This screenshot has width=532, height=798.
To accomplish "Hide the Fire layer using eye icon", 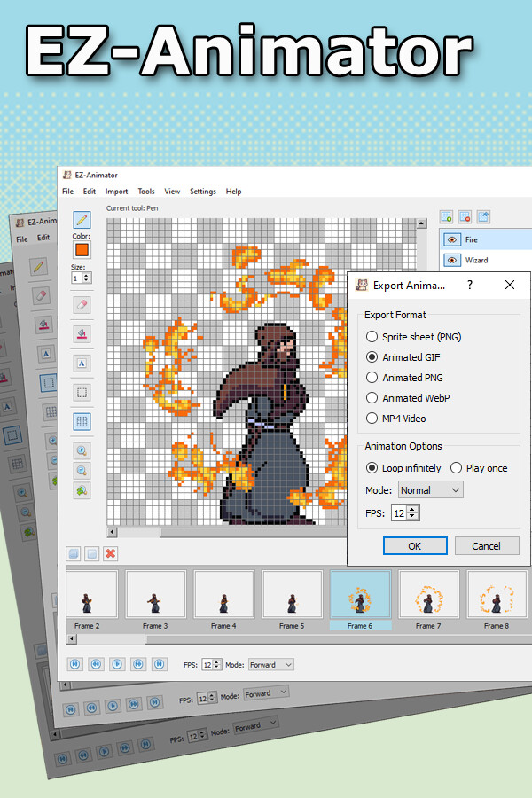I will pyautogui.click(x=452, y=239).
